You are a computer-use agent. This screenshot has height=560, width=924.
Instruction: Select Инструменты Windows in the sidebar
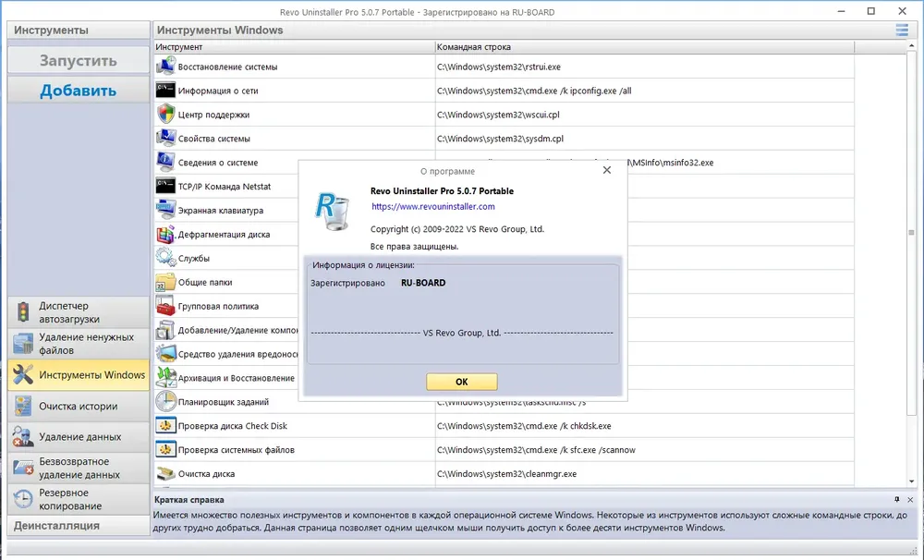pos(79,375)
